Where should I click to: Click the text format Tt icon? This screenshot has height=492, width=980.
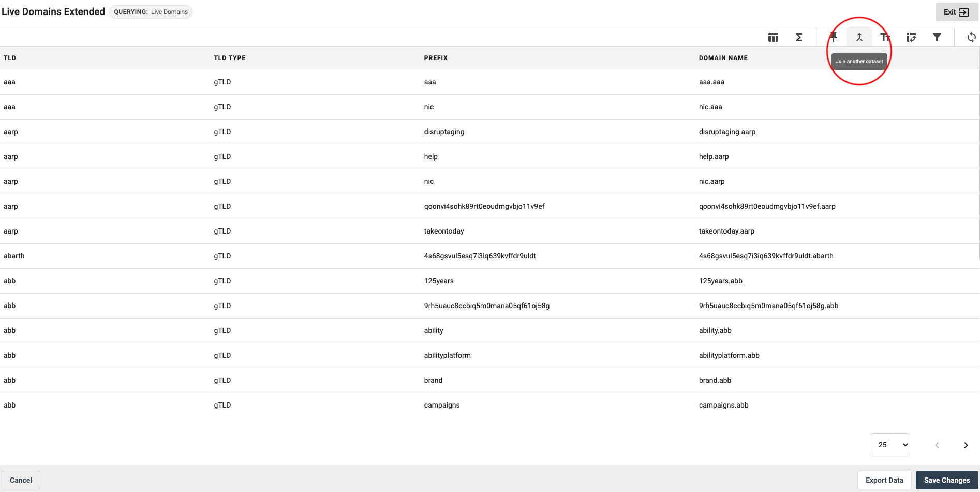coord(885,37)
